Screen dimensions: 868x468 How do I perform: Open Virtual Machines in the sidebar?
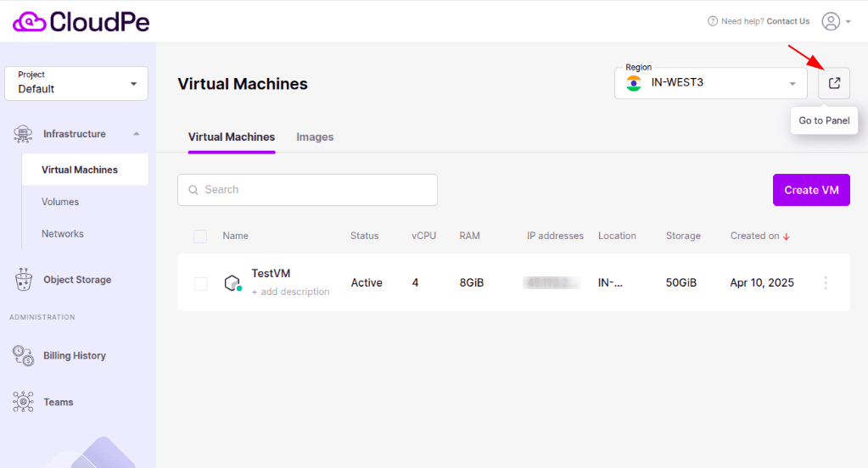pyautogui.click(x=85, y=170)
